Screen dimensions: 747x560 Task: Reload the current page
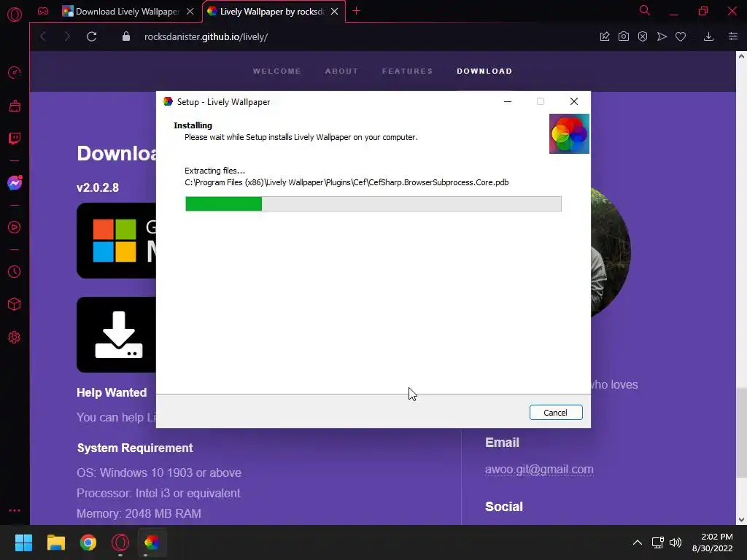91,36
